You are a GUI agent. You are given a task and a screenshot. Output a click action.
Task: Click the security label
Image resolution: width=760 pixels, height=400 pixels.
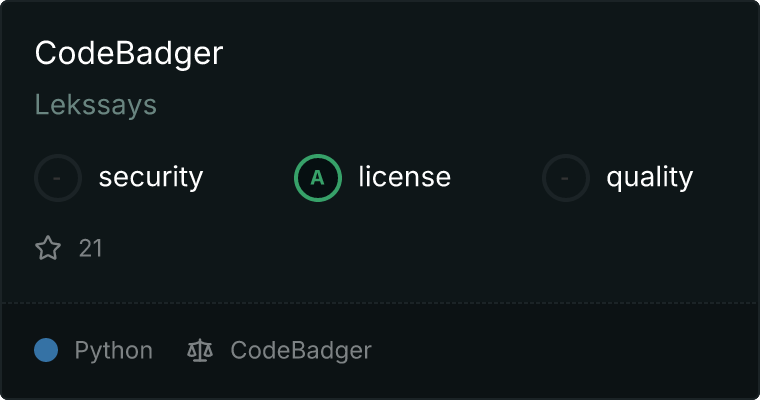click(151, 177)
